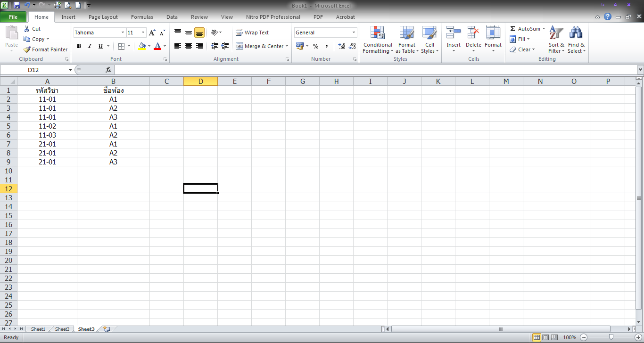This screenshot has width=644, height=343.
Task: Open the Insert Function fx button
Action: pos(108,70)
